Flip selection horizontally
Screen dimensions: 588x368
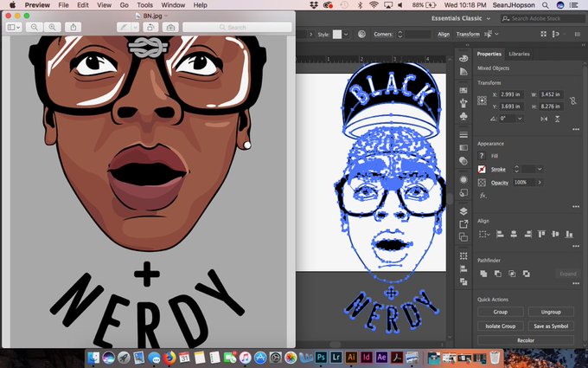coord(544,119)
